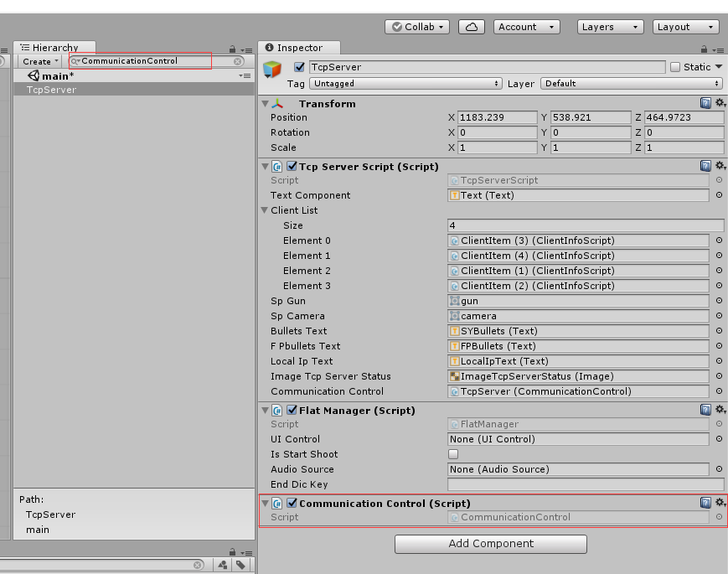Open the Communication Control gear menu
The height and width of the screenshot is (574, 728).
pos(720,503)
